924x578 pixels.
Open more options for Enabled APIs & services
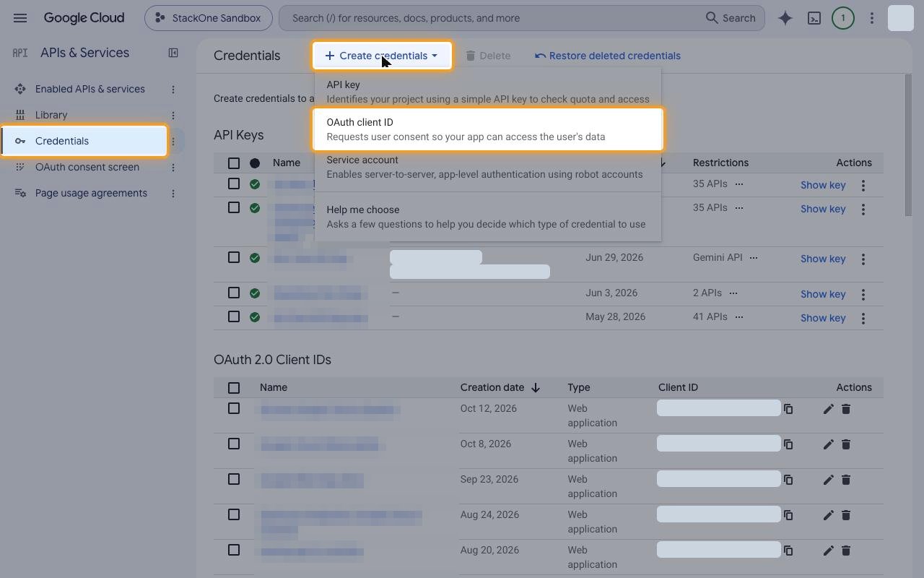pyautogui.click(x=173, y=89)
